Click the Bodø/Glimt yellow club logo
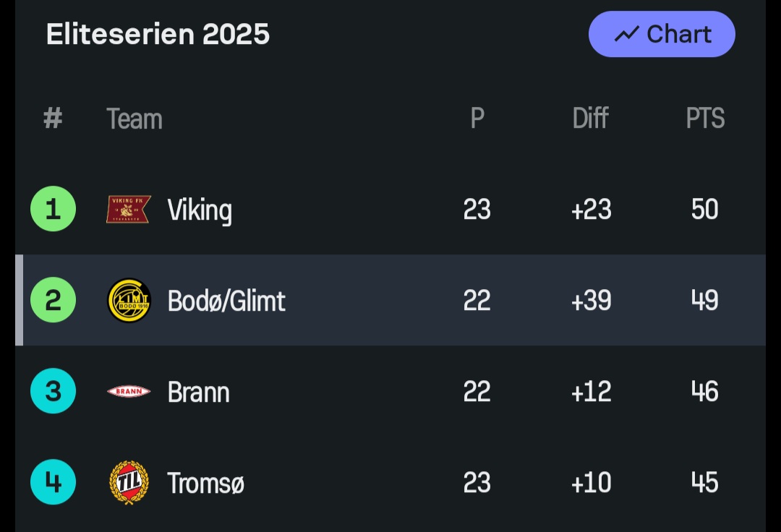The height and width of the screenshot is (532, 781). pos(129,300)
